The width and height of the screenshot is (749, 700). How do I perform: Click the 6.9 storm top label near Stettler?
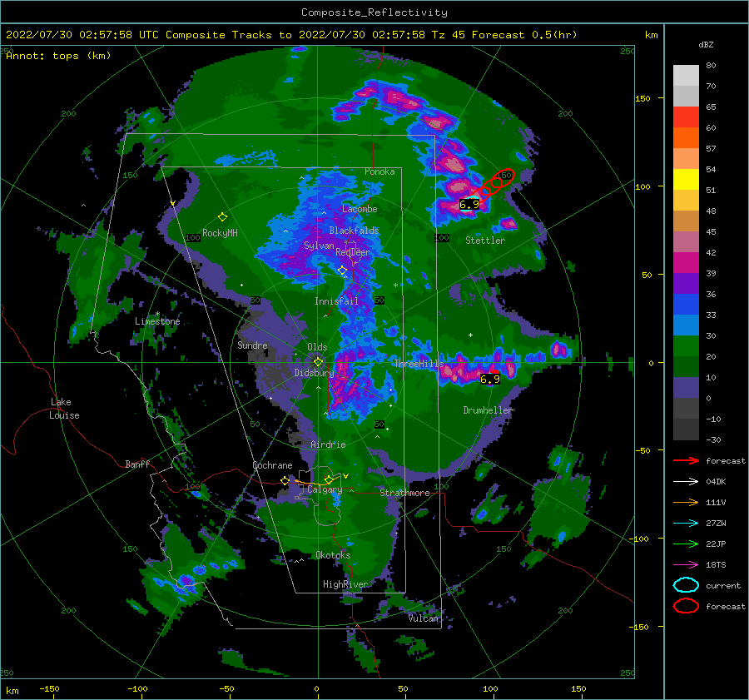[469, 205]
